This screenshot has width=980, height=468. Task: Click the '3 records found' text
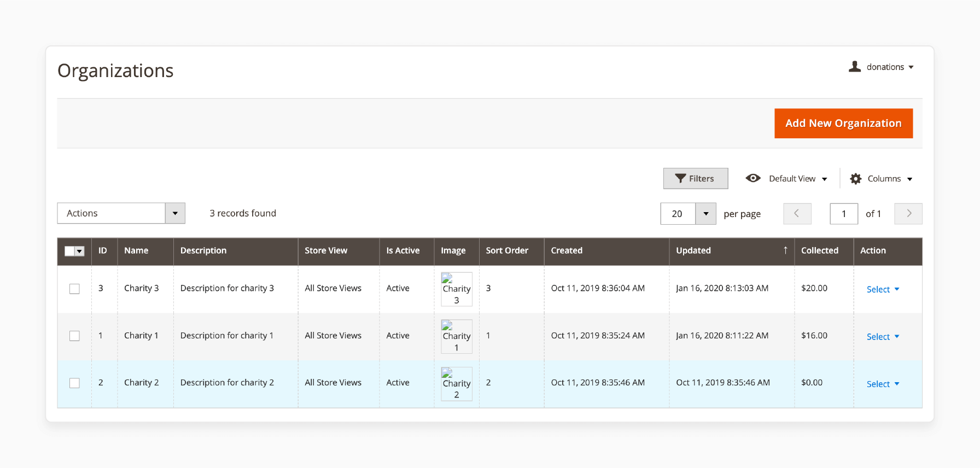[243, 213]
